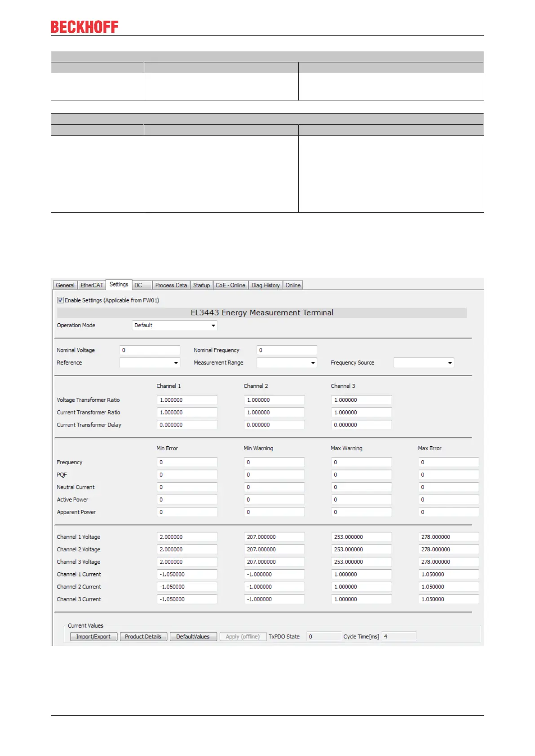
Task: Click the Nominal Voltage input field
Action: click(x=150, y=350)
